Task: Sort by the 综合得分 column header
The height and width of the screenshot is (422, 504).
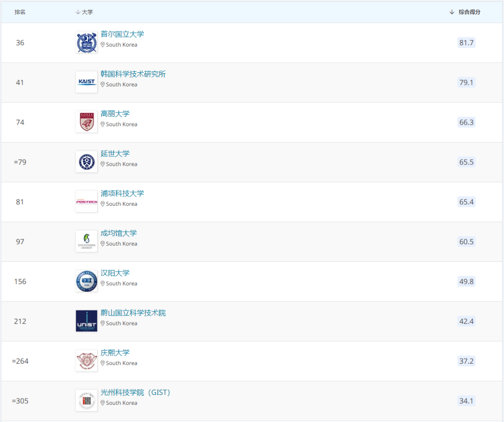Action: tap(465, 12)
